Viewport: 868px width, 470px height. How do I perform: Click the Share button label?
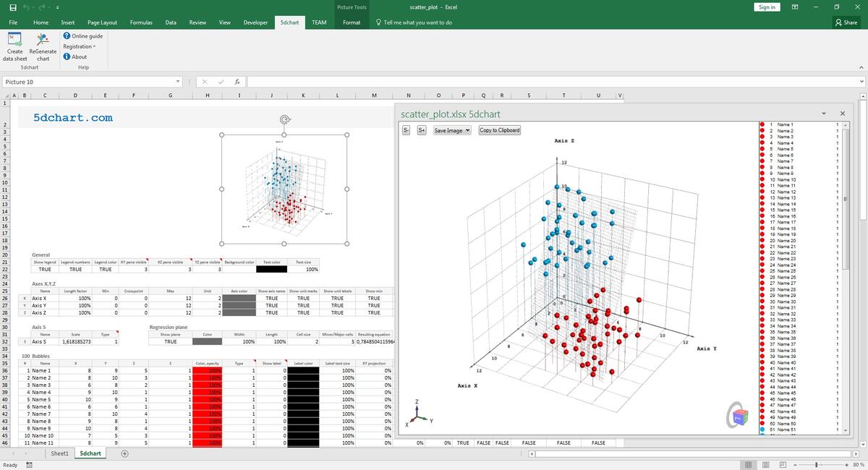[x=851, y=22]
